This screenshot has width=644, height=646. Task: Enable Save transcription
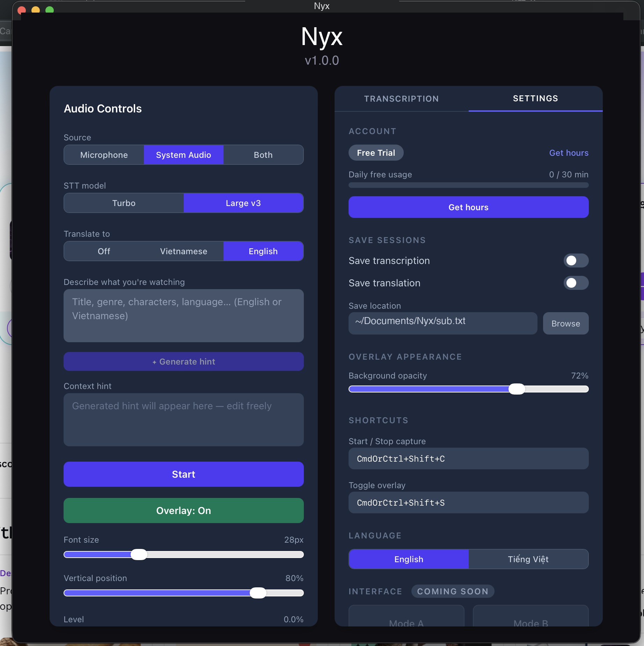click(576, 260)
